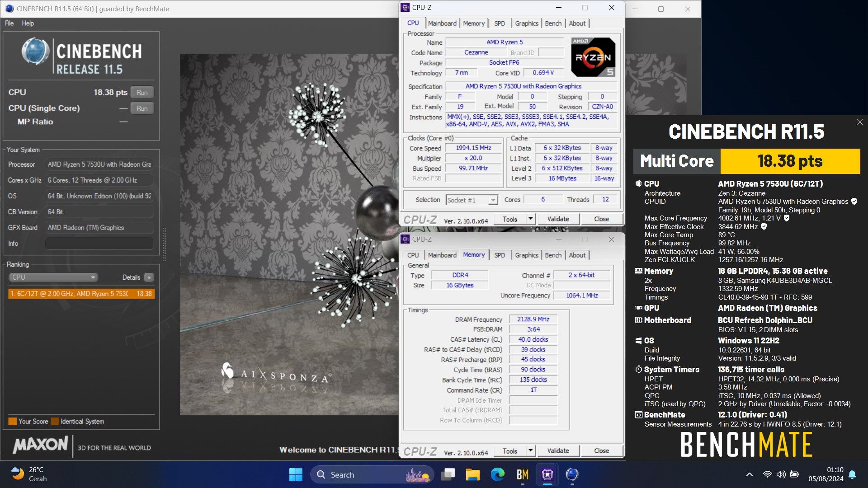Viewport: 868px width, 488px height.
Task: Click Close in top CPU-Z window
Action: (601, 219)
